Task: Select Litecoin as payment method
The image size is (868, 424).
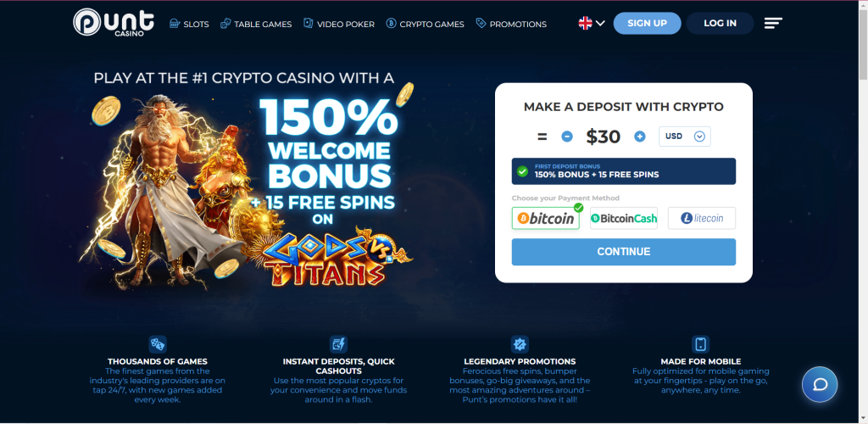Action: [702, 218]
